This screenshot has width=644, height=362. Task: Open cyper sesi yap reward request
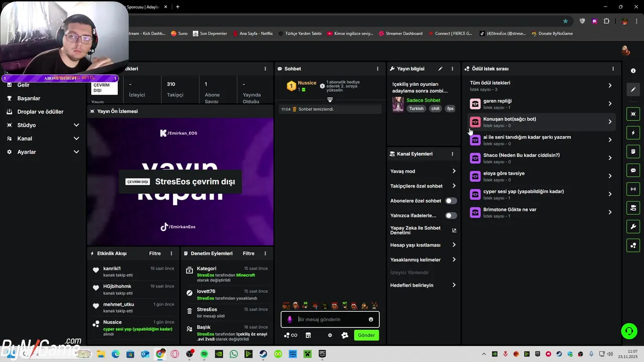tap(541, 194)
